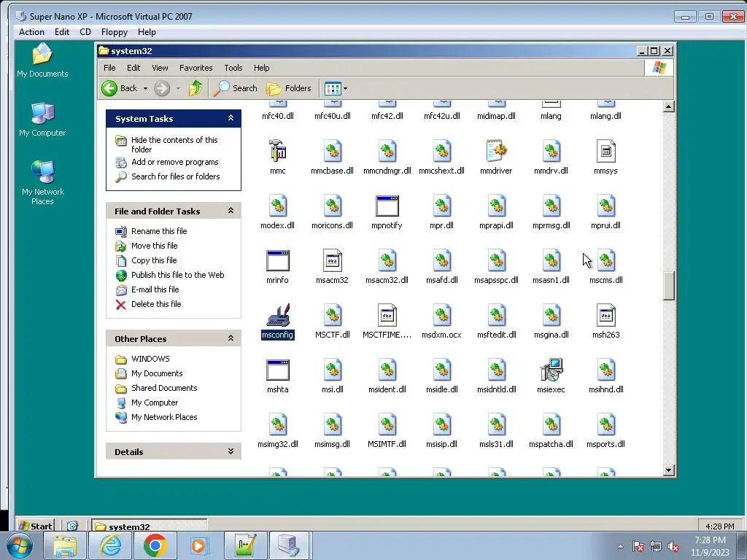Click Add or remove programs

(175, 162)
